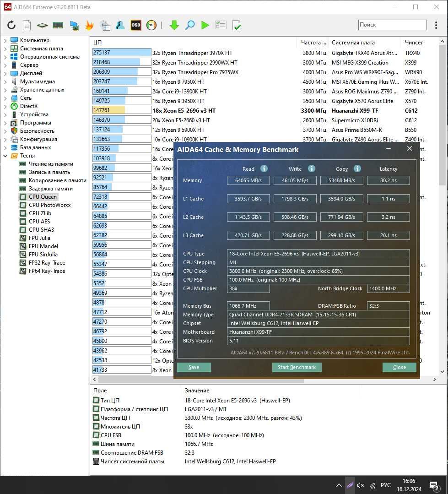Screen dimensions: 448x494
Task: Select the 275137 Threadripper 3970X row
Action: [x=264, y=53]
